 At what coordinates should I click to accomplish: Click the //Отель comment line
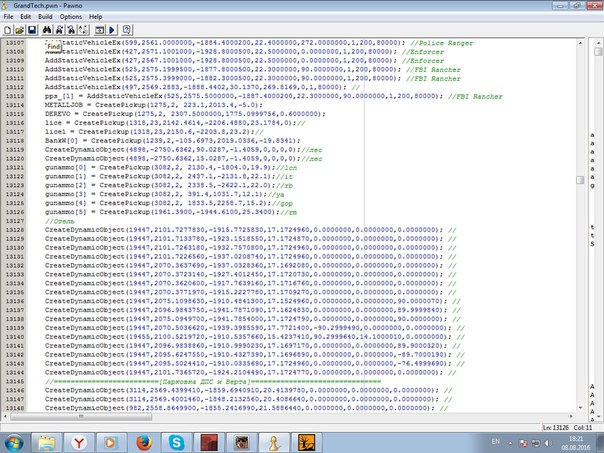point(59,221)
